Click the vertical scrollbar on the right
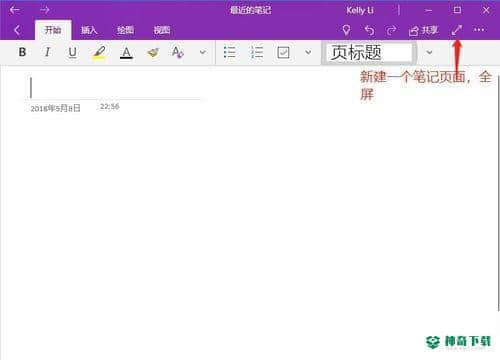The height and width of the screenshot is (360, 500). coord(498,193)
